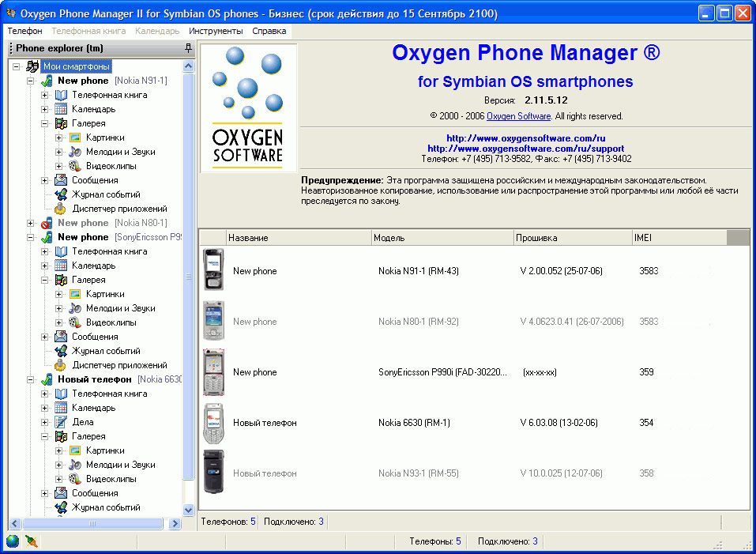Sort list by Модель column header
756x554 pixels.
click(x=442, y=238)
